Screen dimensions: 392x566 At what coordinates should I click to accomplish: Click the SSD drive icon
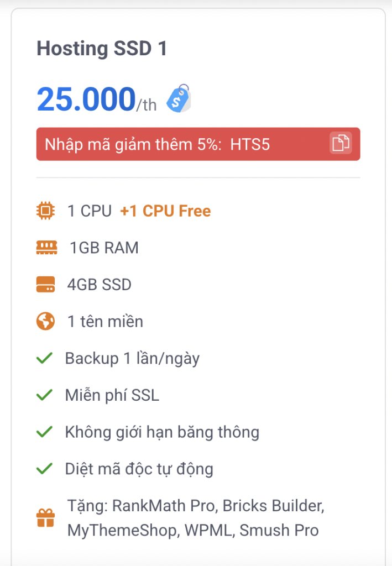46,285
